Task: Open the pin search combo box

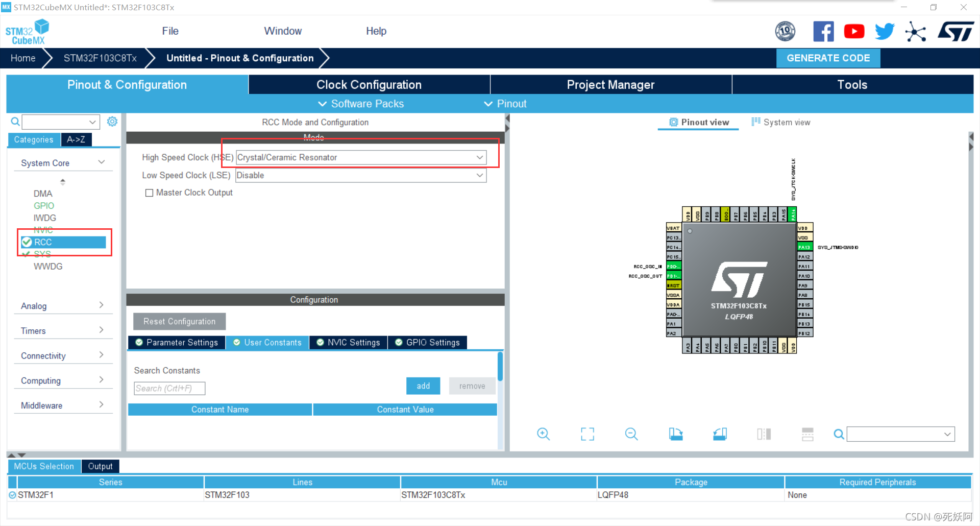Action: 901,434
